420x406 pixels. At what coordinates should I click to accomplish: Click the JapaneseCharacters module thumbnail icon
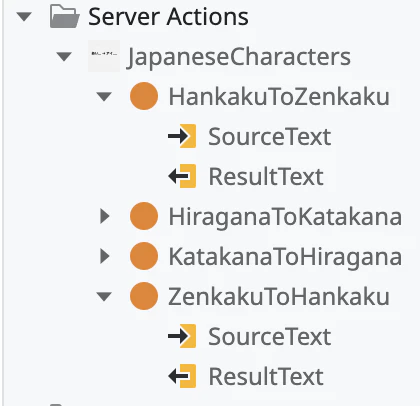[104, 56]
